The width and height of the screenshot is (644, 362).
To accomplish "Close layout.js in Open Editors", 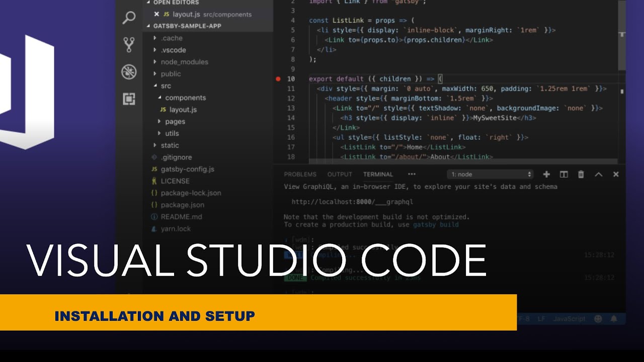I will (x=156, y=14).
